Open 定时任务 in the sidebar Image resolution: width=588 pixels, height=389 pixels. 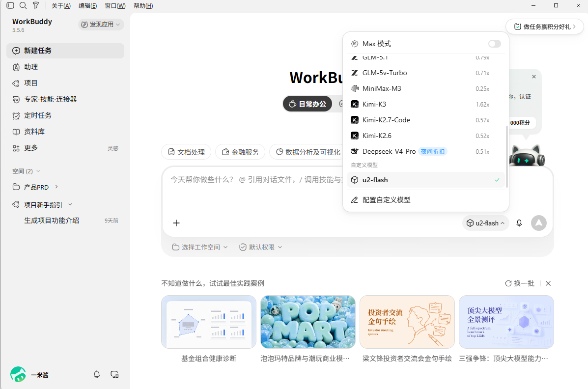click(x=65, y=115)
